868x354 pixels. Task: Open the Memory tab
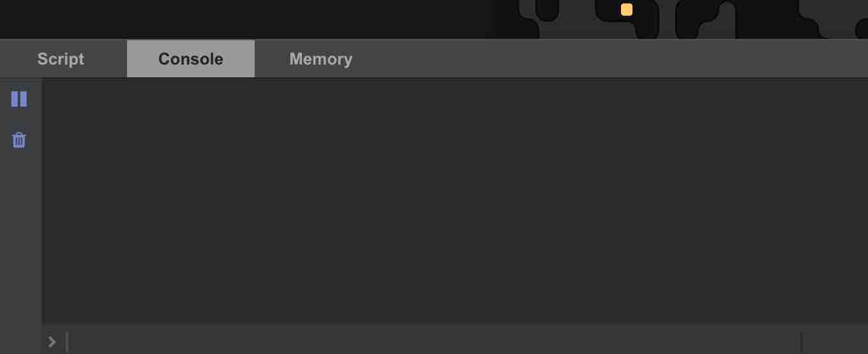[x=321, y=59]
